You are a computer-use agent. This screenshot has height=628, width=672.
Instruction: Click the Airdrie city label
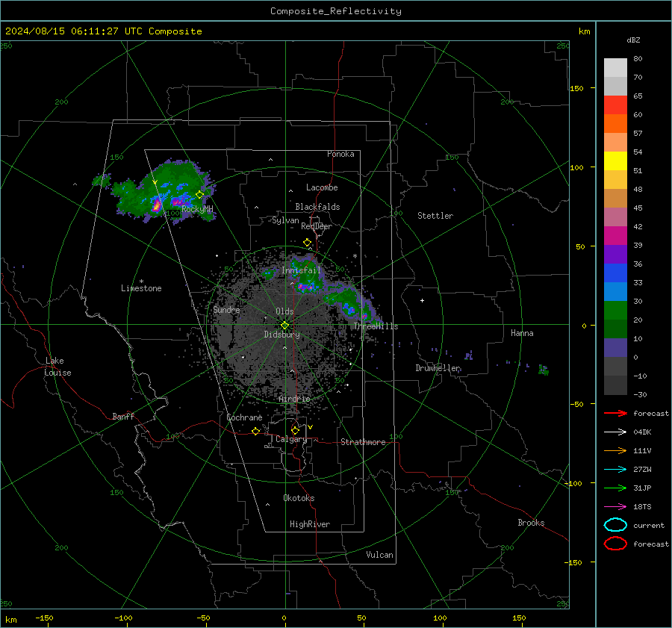point(294,399)
